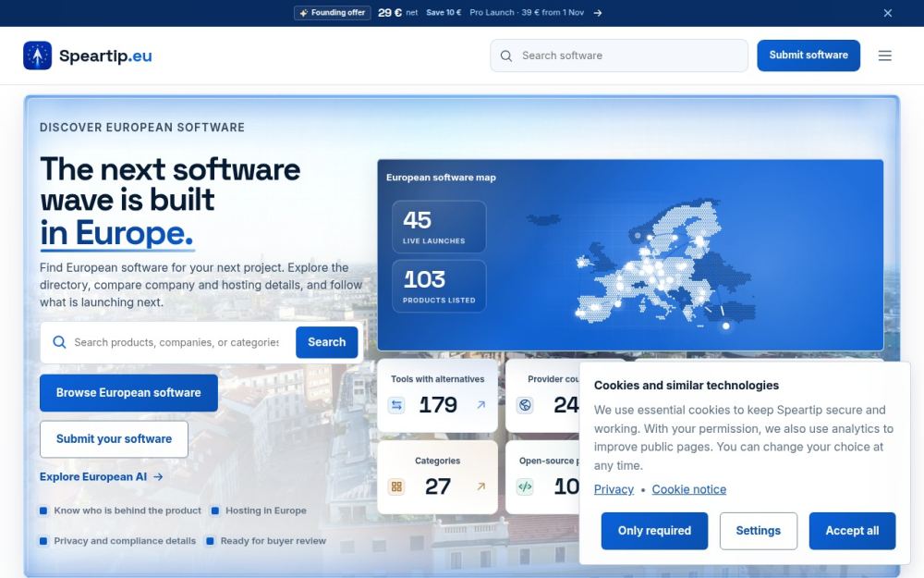
Task: Click the 'European software map' heading
Action: (441, 178)
